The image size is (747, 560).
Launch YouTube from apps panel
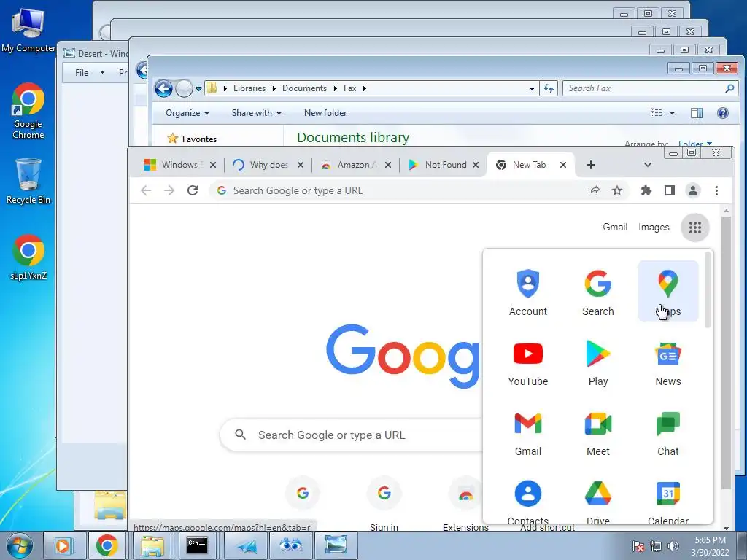pyautogui.click(x=528, y=362)
